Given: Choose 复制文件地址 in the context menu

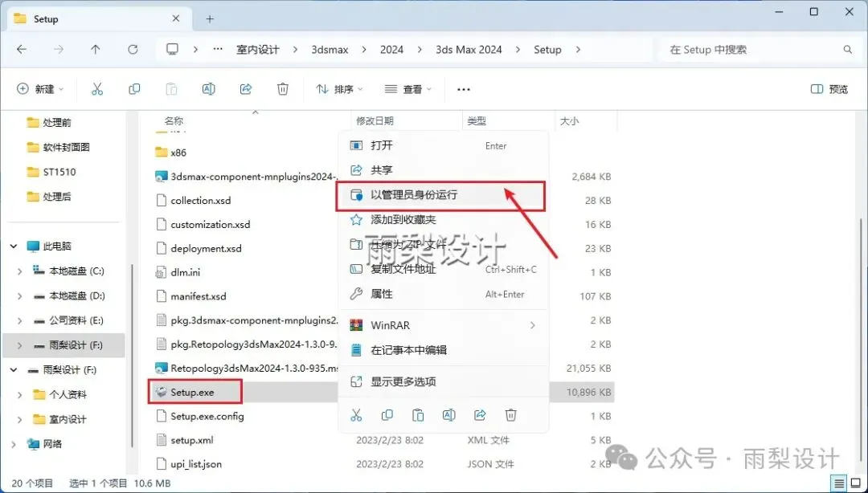Looking at the screenshot, I should tap(443, 270).
